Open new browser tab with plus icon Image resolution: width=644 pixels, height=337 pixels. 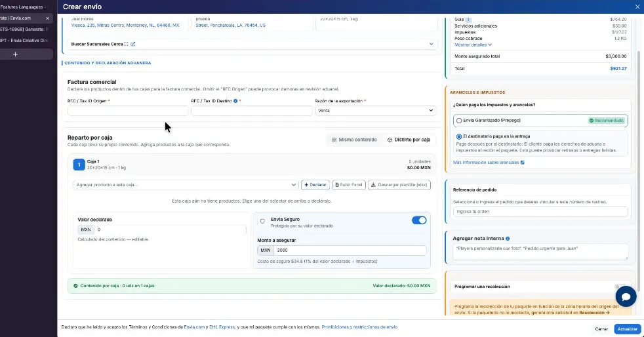coord(15,54)
